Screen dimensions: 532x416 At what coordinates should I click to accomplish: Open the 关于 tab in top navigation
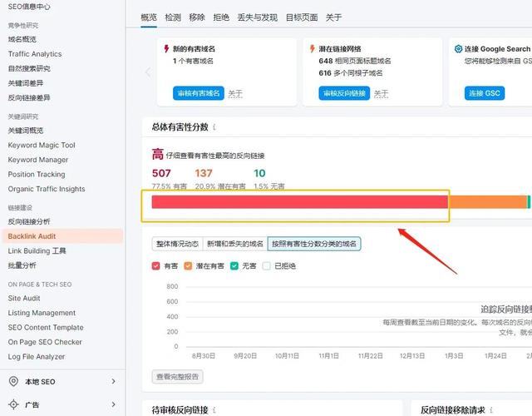pyautogui.click(x=333, y=17)
